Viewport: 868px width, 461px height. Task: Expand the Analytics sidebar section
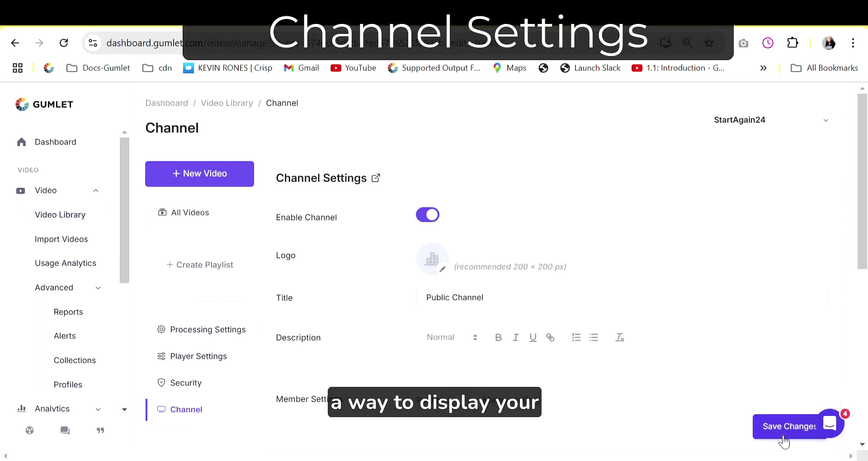[x=98, y=409]
